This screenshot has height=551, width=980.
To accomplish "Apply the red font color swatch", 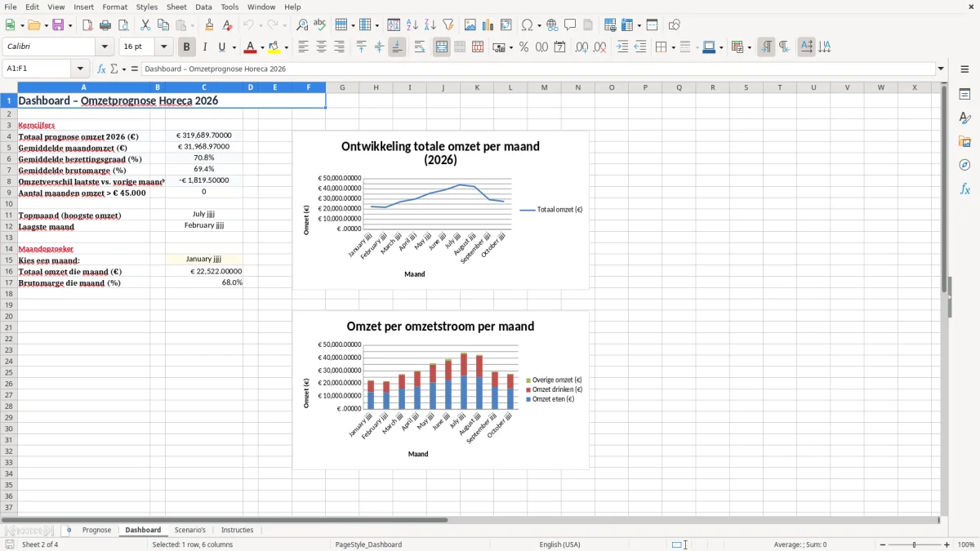I will 251,47.
